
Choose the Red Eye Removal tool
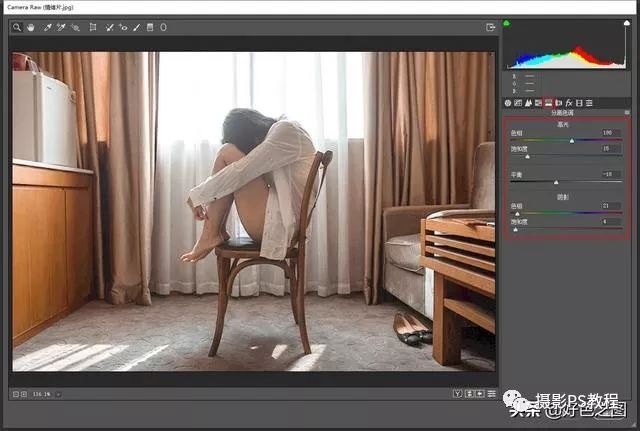click(124, 27)
